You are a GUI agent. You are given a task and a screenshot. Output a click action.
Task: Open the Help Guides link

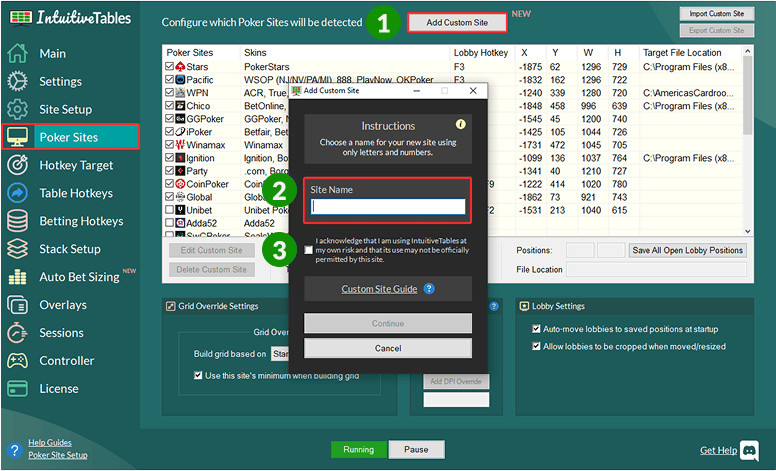click(50, 443)
